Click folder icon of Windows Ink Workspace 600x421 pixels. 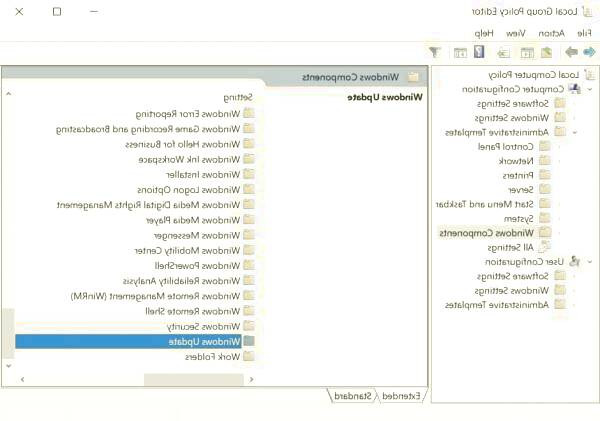point(249,159)
